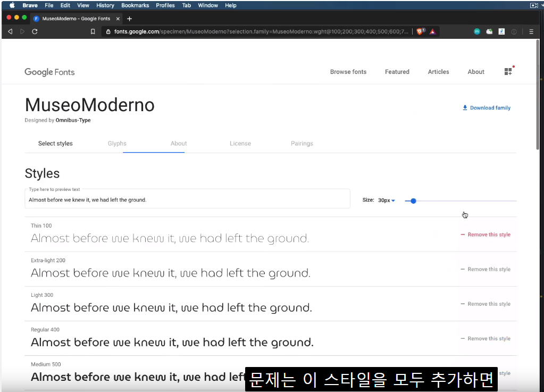Open the Featured page
Viewport: 544px width, 392px height.
click(397, 72)
